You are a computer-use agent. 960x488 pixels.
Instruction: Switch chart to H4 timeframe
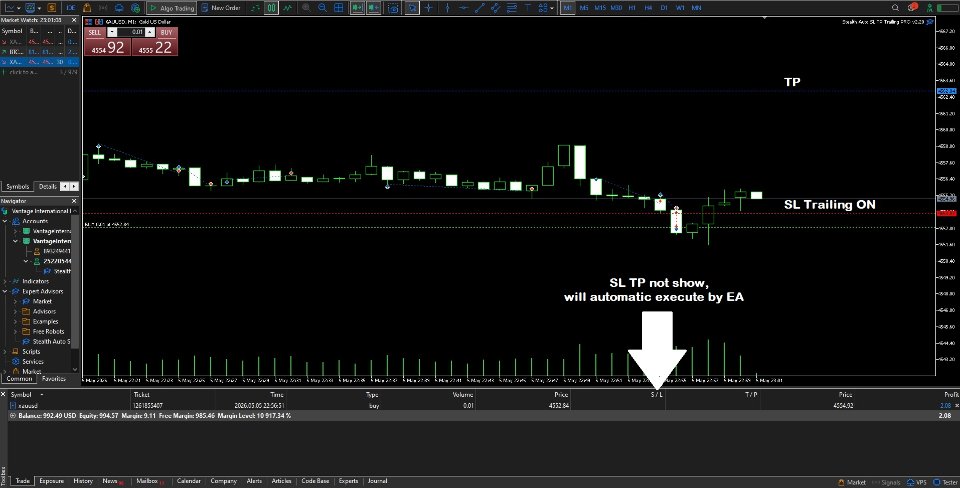click(649, 8)
